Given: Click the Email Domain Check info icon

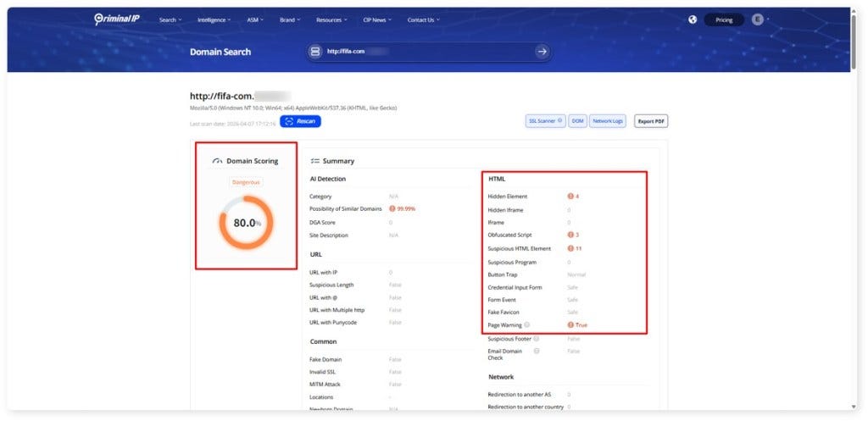Looking at the screenshot, I should coord(537,352).
